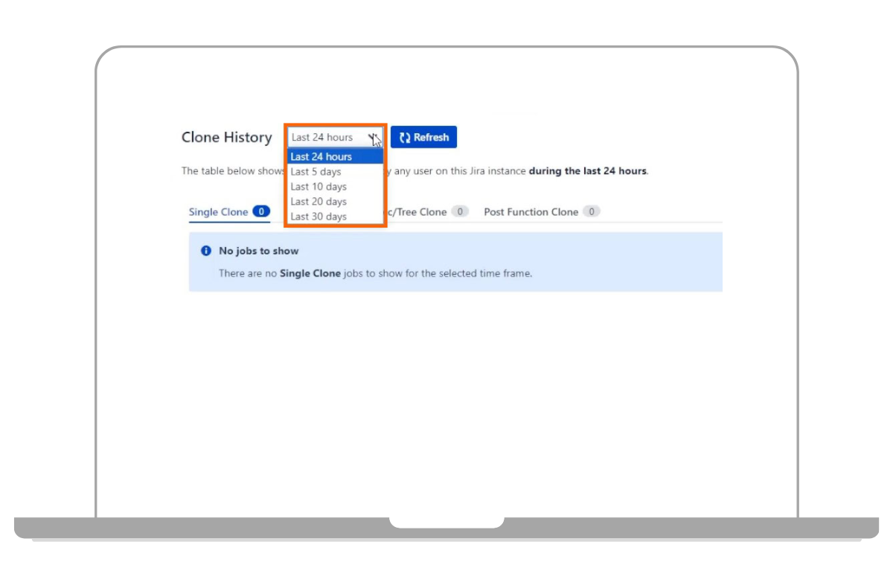
Task: Click the Single Clone count badge
Action: click(x=261, y=211)
